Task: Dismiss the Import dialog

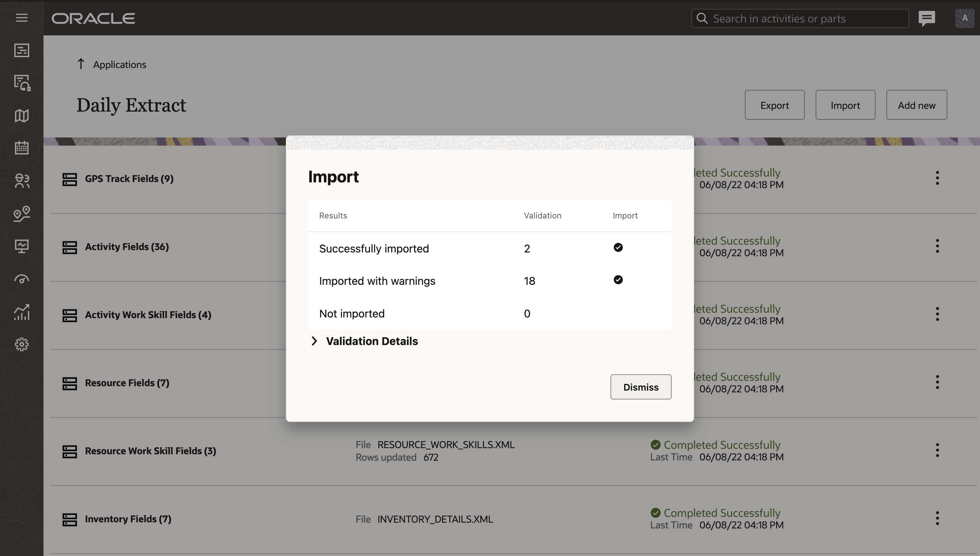Action: point(640,387)
